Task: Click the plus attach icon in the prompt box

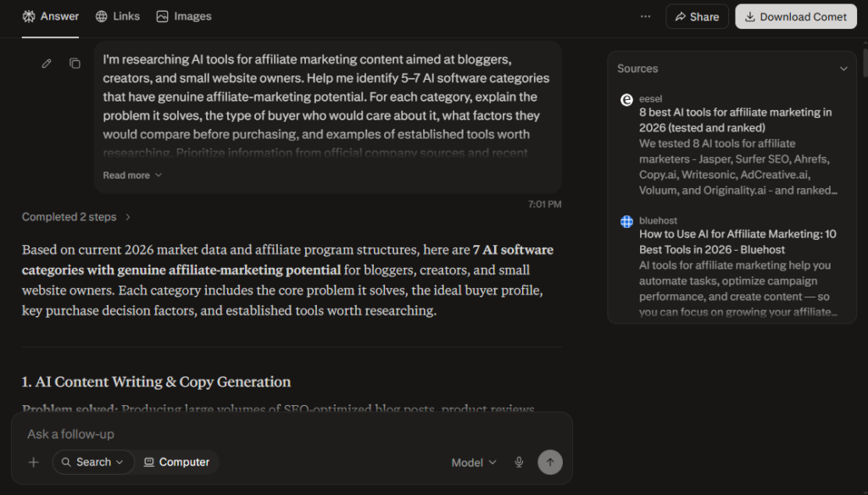Action: [34, 462]
